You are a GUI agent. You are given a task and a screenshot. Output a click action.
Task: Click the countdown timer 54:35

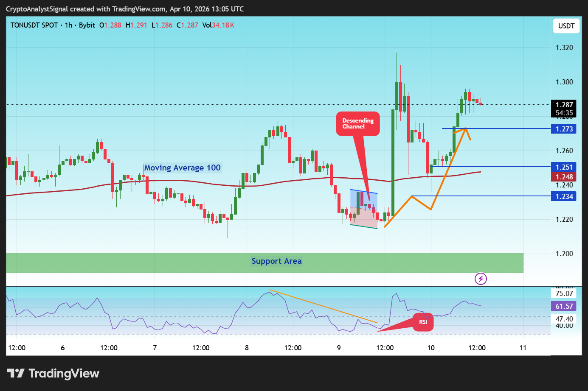pyautogui.click(x=564, y=113)
